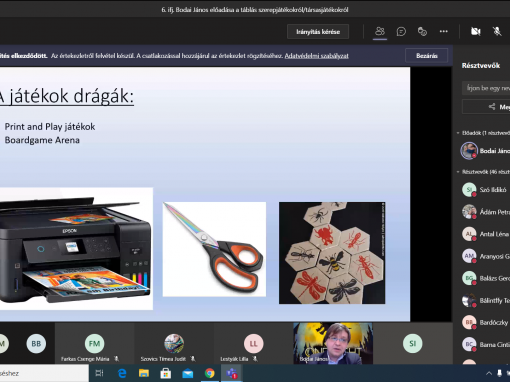510x382 pixels.
Task: Select participant Bardóczky
Action: pyautogui.click(x=484, y=322)
